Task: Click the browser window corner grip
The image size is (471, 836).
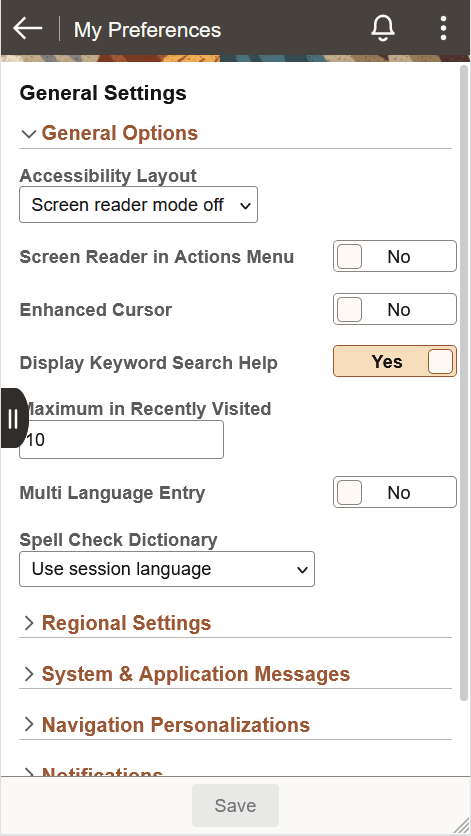Action: (x=460, y=825)
